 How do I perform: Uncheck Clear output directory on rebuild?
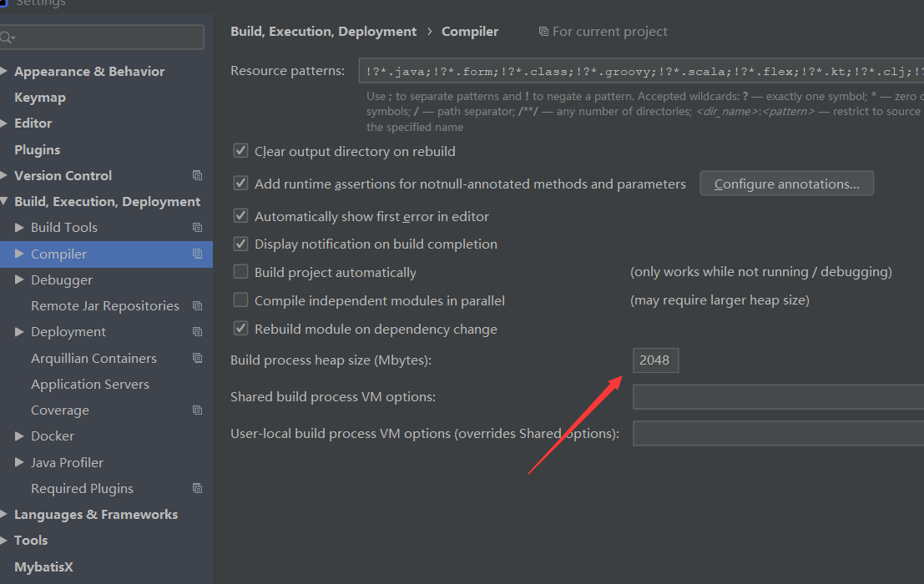241,151
